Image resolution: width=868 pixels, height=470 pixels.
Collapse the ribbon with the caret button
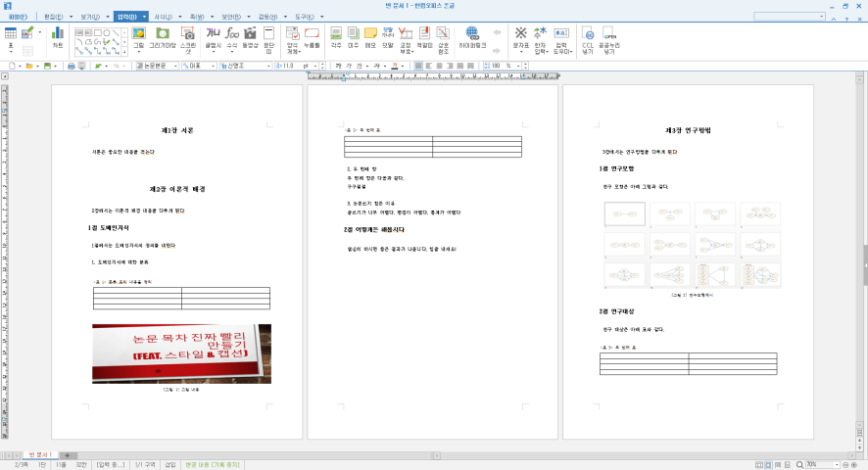coord(834,19)
